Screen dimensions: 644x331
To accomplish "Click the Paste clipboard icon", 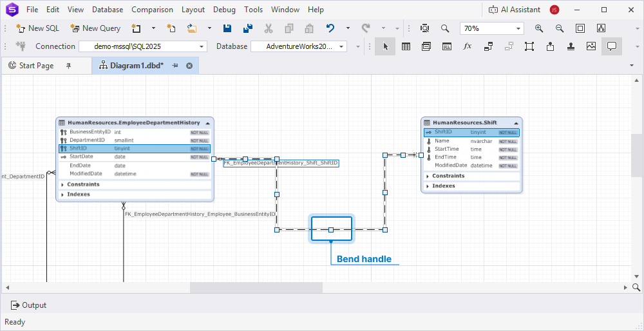I will pos(309,28).
